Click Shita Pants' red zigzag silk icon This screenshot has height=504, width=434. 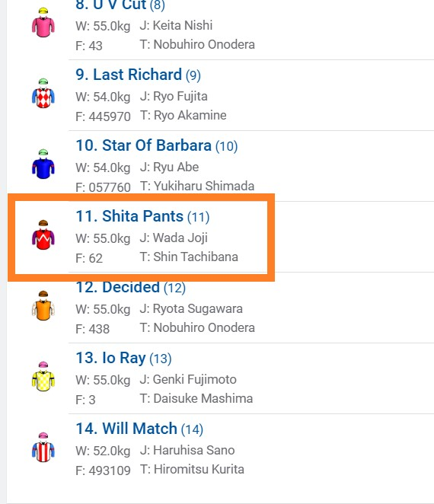pos(43,235)
